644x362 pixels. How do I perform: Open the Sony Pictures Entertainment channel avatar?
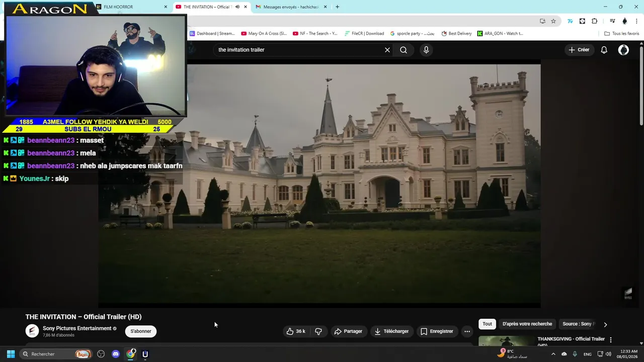(x=32, y=331)
